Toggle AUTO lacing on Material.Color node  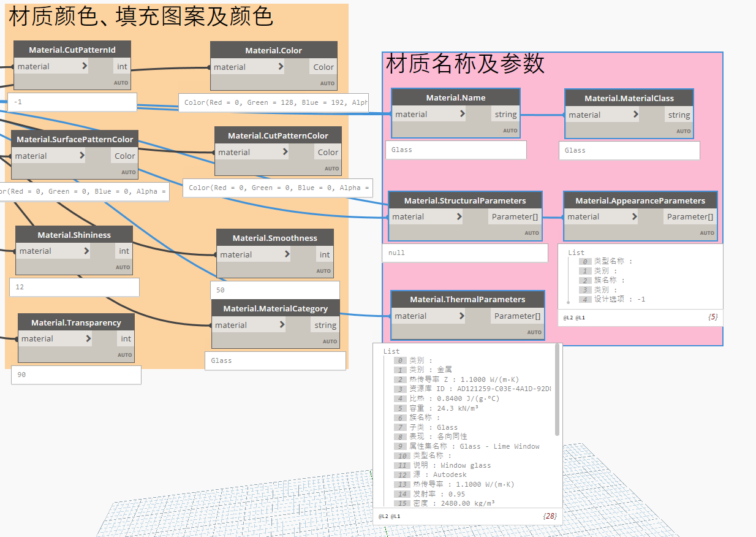click(327, 82)
